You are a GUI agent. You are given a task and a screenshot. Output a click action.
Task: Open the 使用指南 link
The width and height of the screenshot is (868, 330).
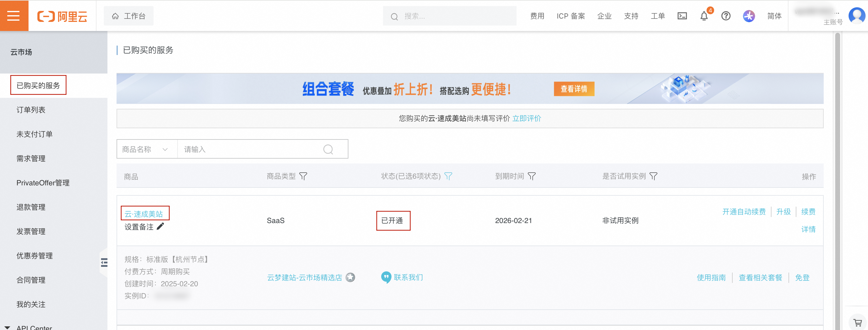click(711, 277)
